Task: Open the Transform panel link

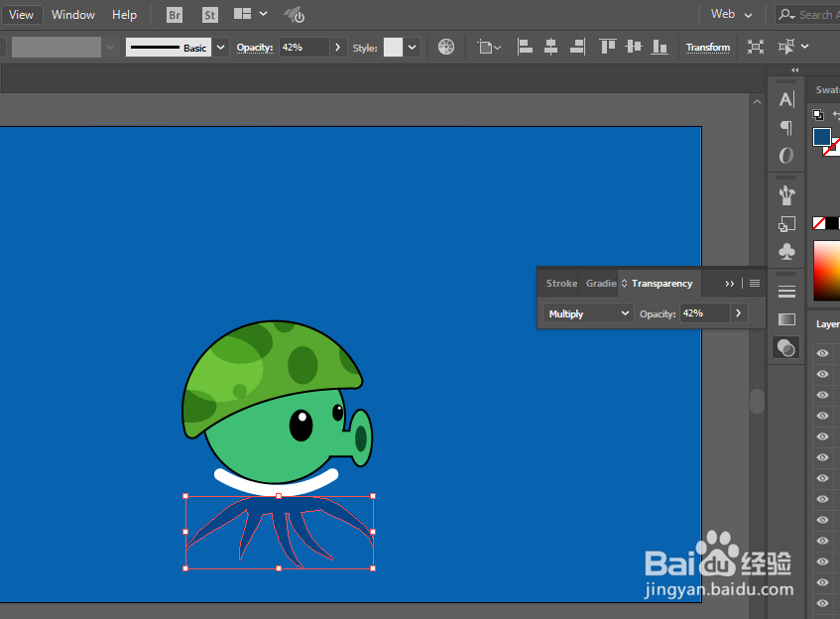Action: tap(708, 48)
